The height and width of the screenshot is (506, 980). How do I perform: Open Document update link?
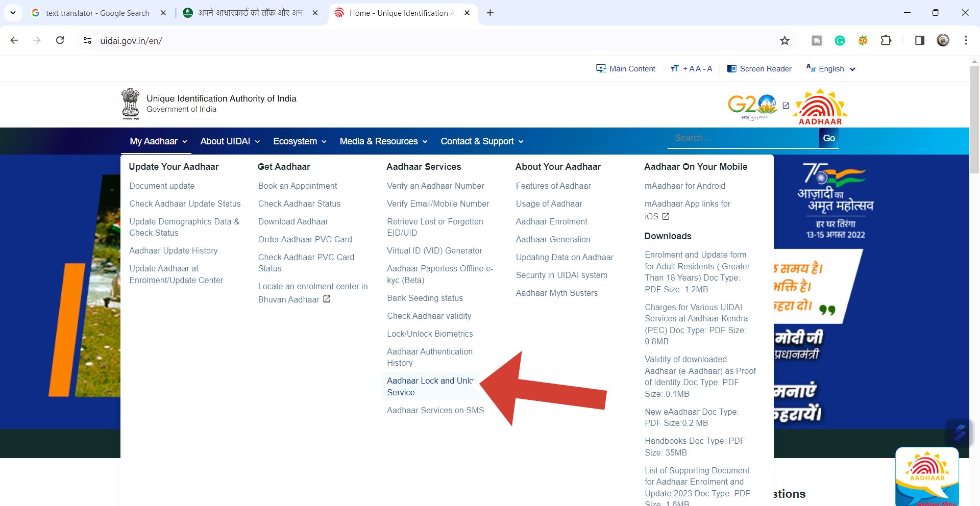162,186
